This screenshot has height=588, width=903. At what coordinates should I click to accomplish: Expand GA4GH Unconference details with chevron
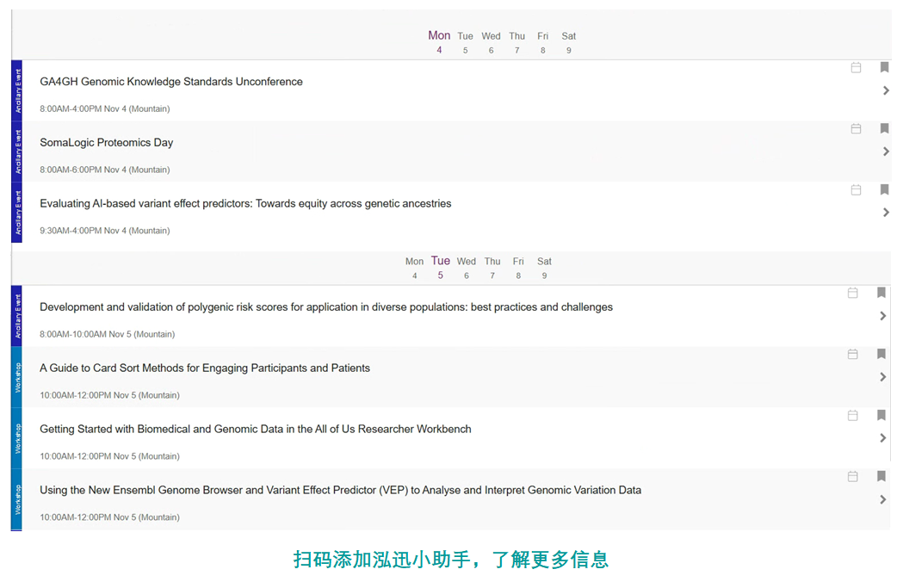[x=886, y=90]
